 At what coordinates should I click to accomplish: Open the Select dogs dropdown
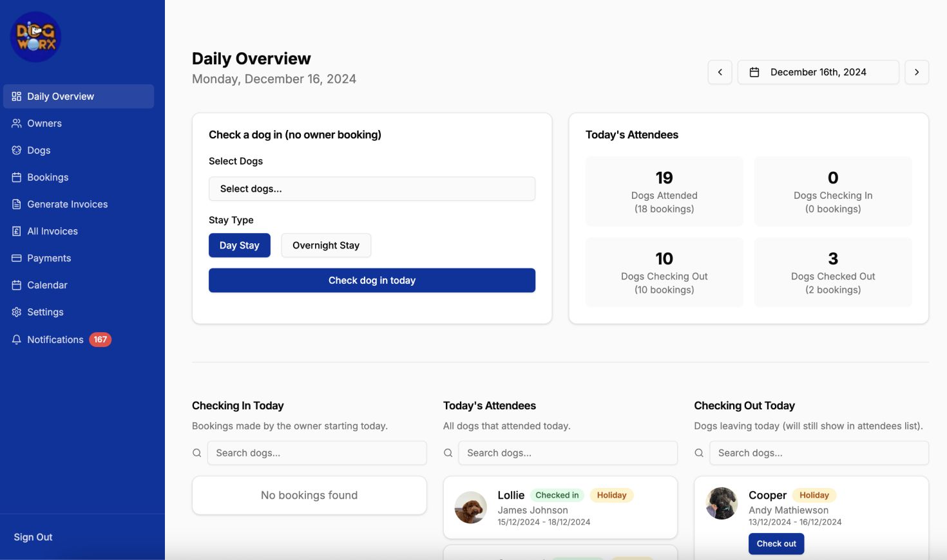coord(372,189)
